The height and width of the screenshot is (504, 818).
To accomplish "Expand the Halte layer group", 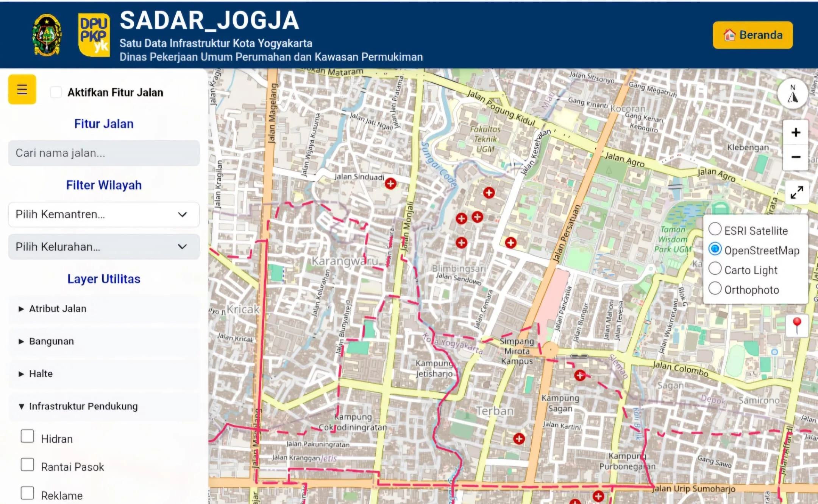I will 41,374.
